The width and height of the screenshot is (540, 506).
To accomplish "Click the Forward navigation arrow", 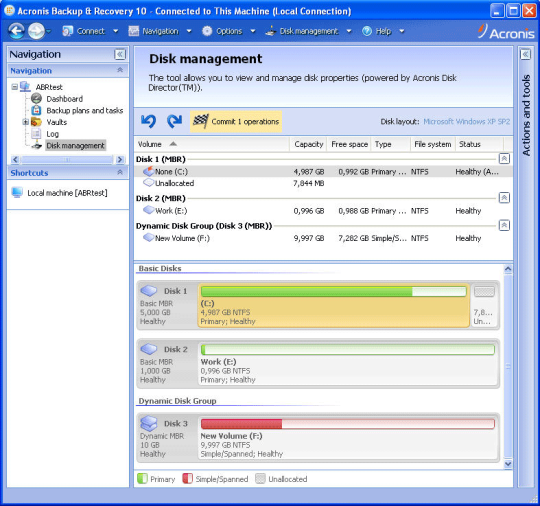I will pyautogui.click(x=36, y=31).
